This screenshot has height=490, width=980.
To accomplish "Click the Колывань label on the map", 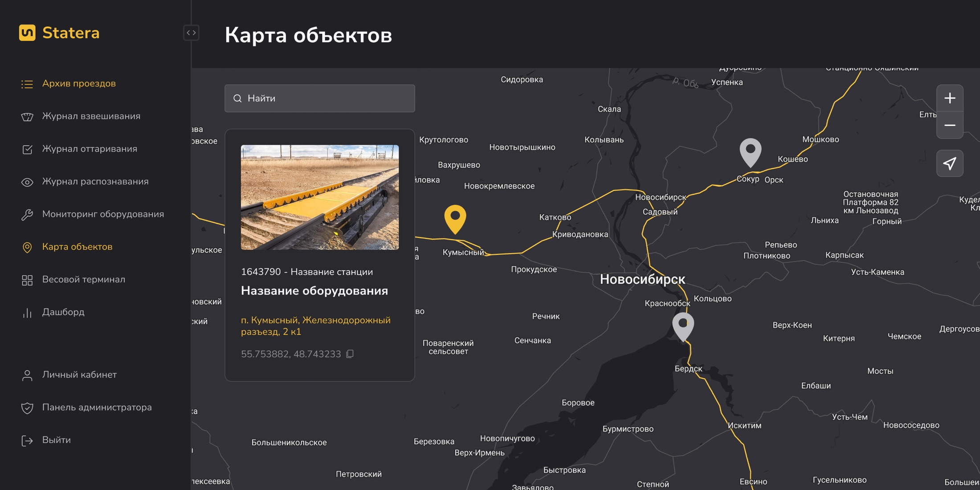I will (604, 139).
